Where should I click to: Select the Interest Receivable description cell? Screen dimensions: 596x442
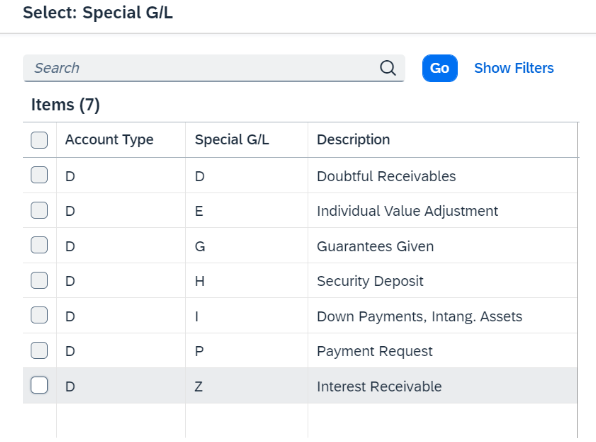(x=442, y=386)
